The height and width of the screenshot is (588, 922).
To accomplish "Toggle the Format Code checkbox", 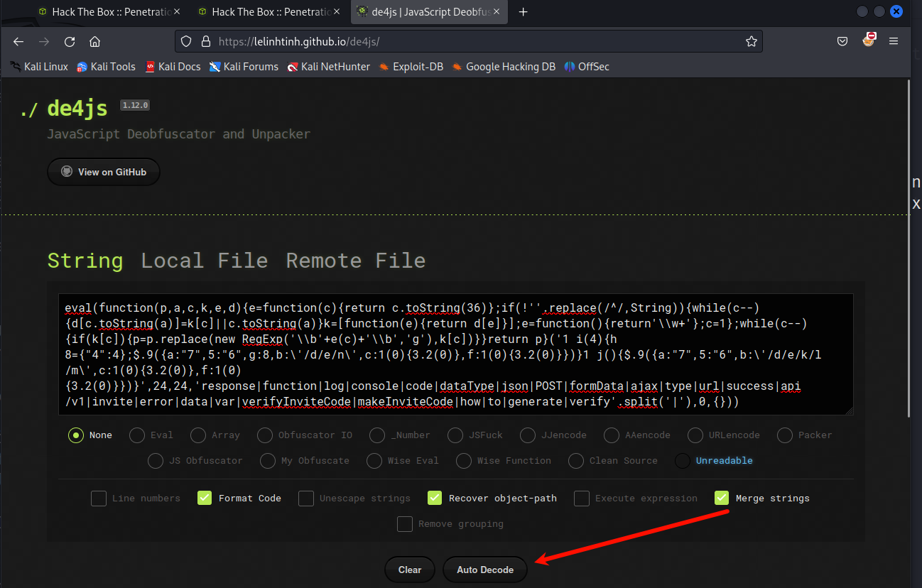I will coord(205,498).
